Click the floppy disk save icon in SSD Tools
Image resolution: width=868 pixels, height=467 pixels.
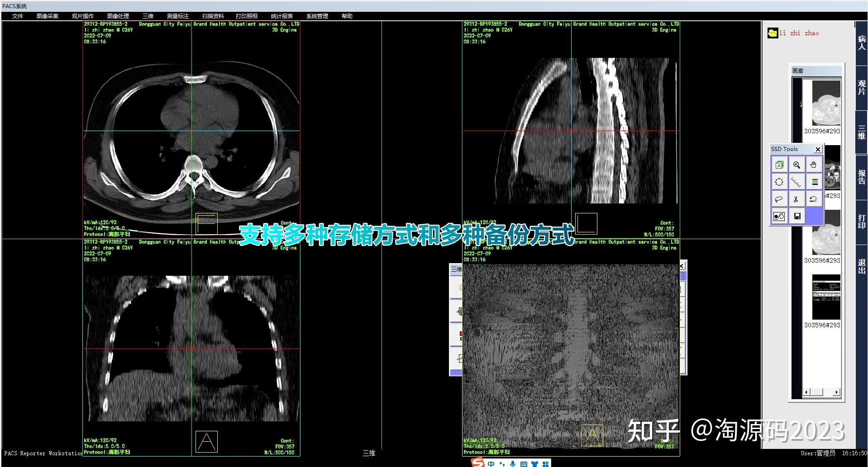click(796, 216)
